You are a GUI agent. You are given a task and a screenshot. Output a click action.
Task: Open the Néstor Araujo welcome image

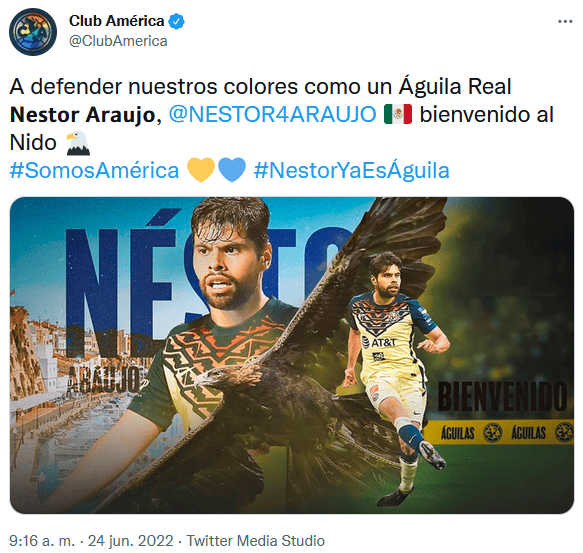click(292, 355)
